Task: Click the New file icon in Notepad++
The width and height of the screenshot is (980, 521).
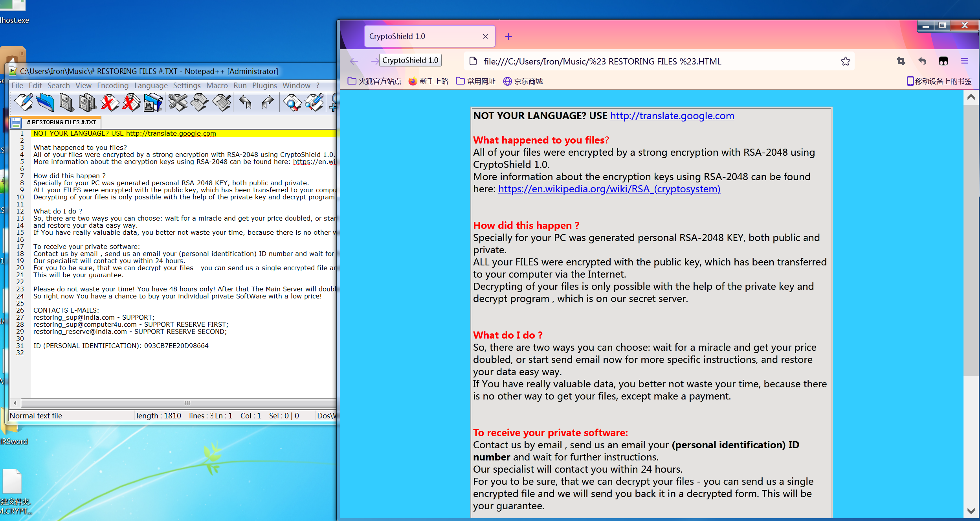Action: pyautogui.click(x=23, y=103)
